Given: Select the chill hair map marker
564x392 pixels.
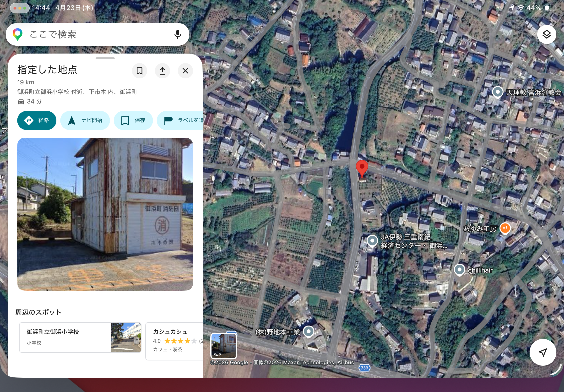Looking at the screenshot, I should 459,270.
